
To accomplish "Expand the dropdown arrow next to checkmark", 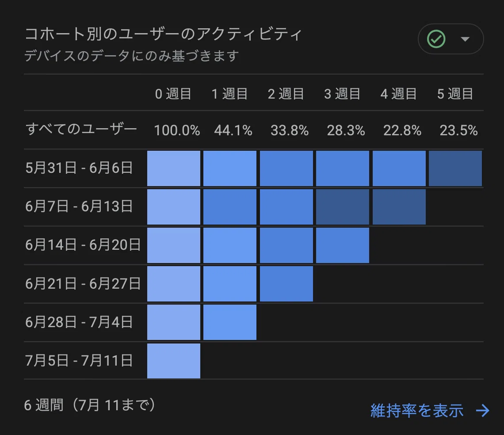I will coord(465,39).
